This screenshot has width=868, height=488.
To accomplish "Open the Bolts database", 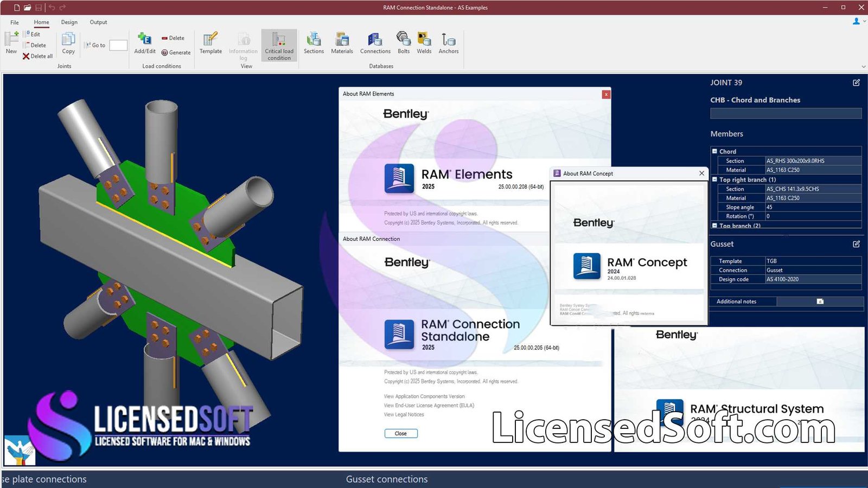I will (x=404, y=43).
